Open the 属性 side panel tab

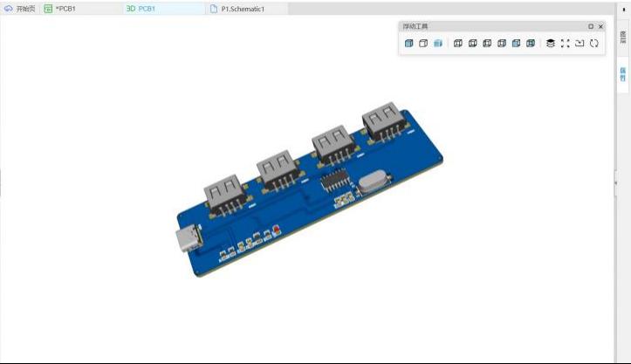623,74
